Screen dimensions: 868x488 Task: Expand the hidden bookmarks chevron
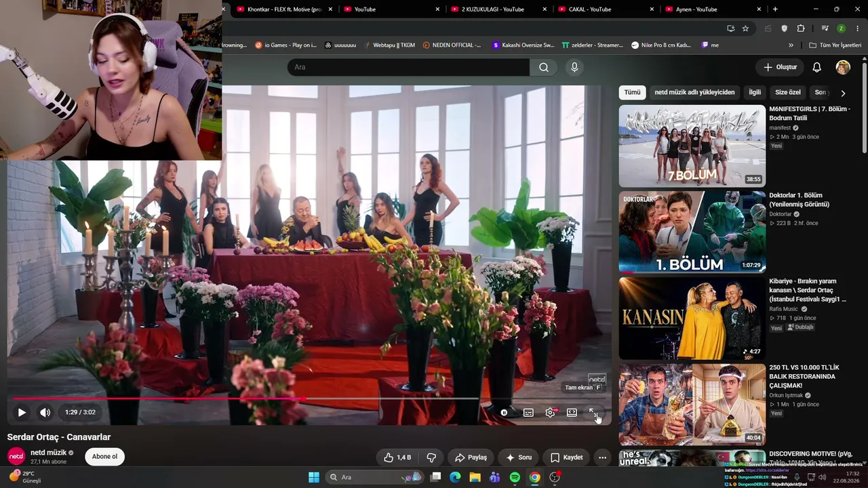[x=791, y=45]
